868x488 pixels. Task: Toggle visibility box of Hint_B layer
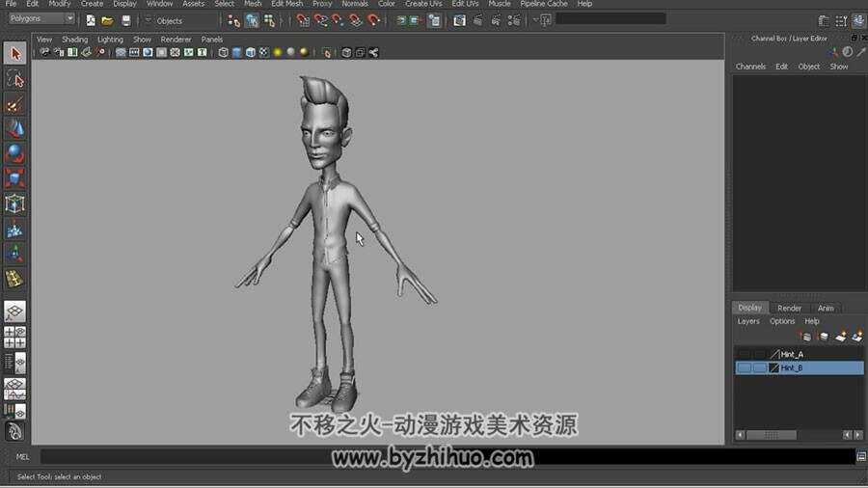pos(744,368)
